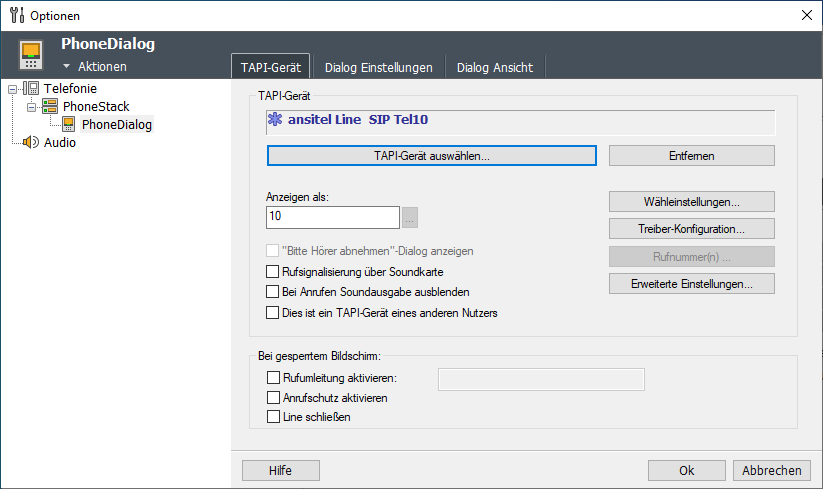Click the Telefonie phone icon in tree
The image size is (823, 489).
pos(32,88)
